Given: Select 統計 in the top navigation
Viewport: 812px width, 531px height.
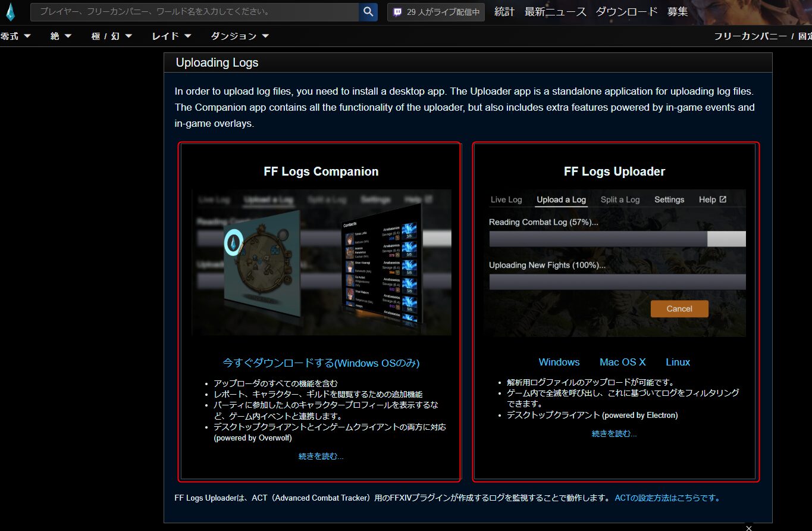Looking at the screenshot, I should point(504,11).
